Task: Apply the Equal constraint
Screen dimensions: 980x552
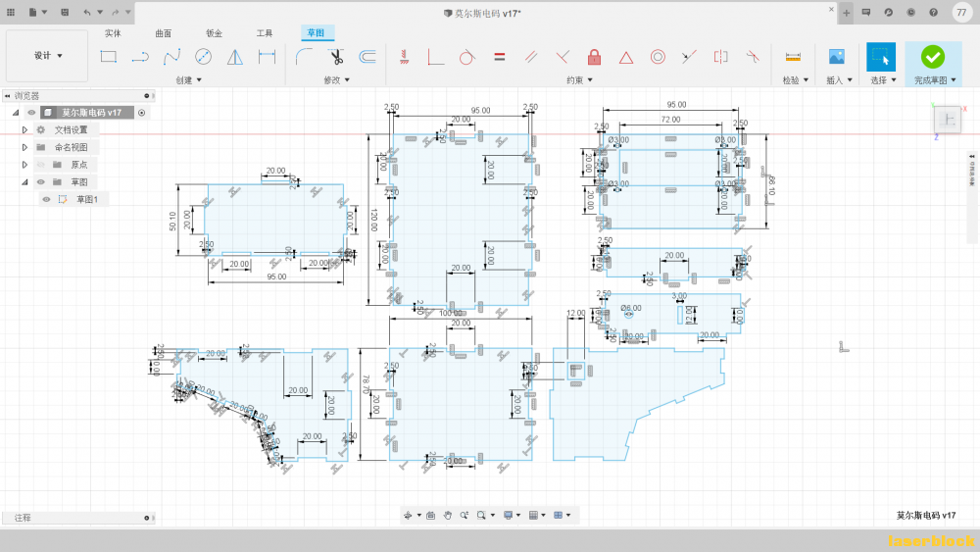Action: [500, 57]
